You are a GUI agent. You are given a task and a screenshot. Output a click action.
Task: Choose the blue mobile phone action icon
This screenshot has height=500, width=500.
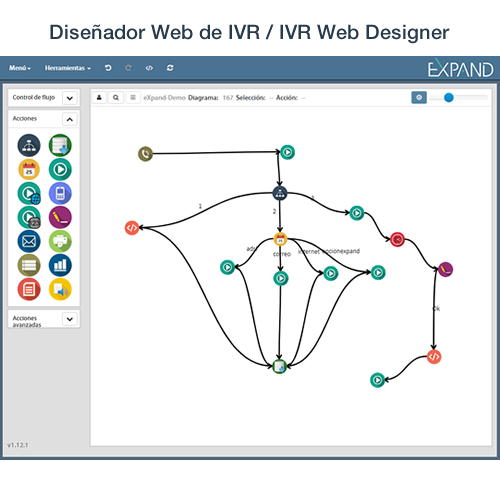60,193
